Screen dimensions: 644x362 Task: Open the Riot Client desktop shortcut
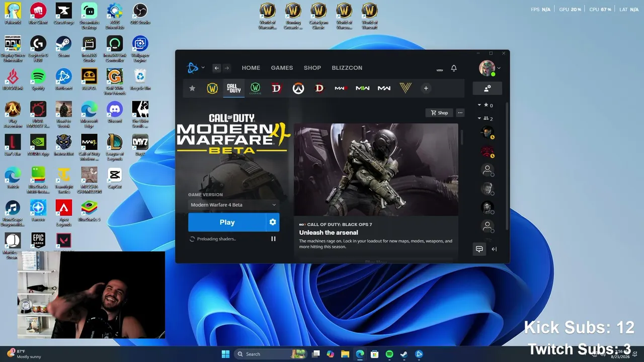[x=38, y=14]
